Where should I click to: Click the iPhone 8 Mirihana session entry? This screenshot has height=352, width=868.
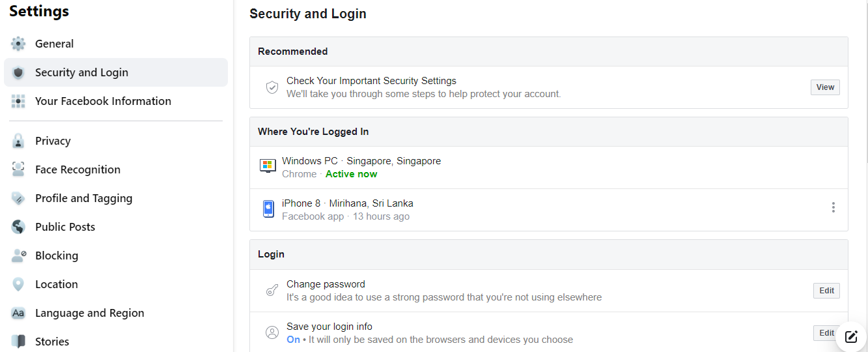tap(549, 210)
